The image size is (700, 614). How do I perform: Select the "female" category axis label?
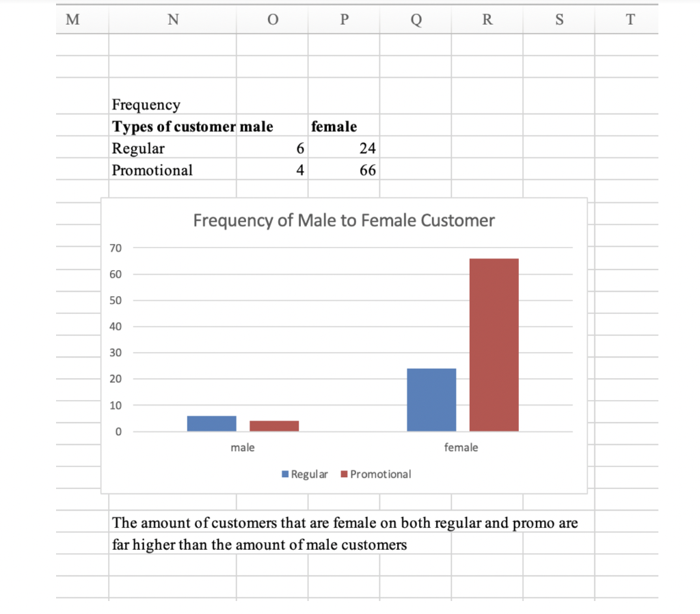click(x=461, y=448)
